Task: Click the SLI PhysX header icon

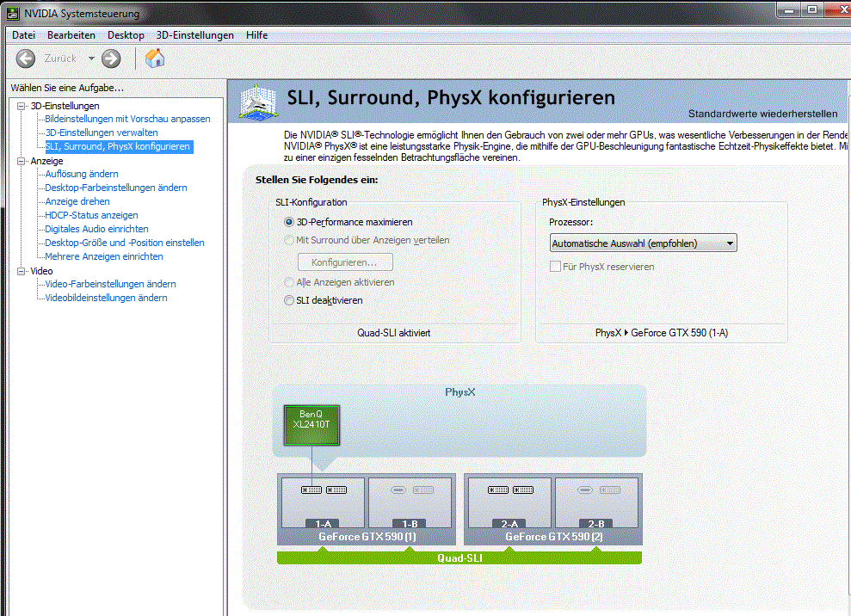Action: pos(259,102)
